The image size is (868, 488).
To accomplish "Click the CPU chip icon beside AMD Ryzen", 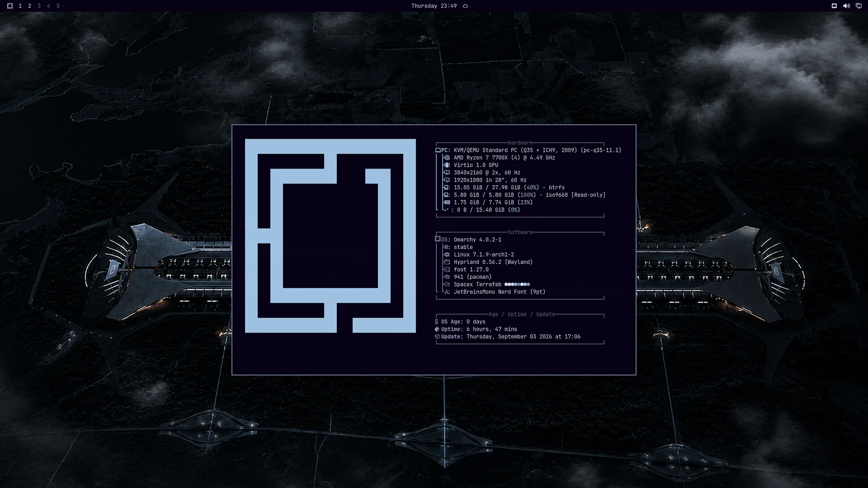I will (447, 158).
